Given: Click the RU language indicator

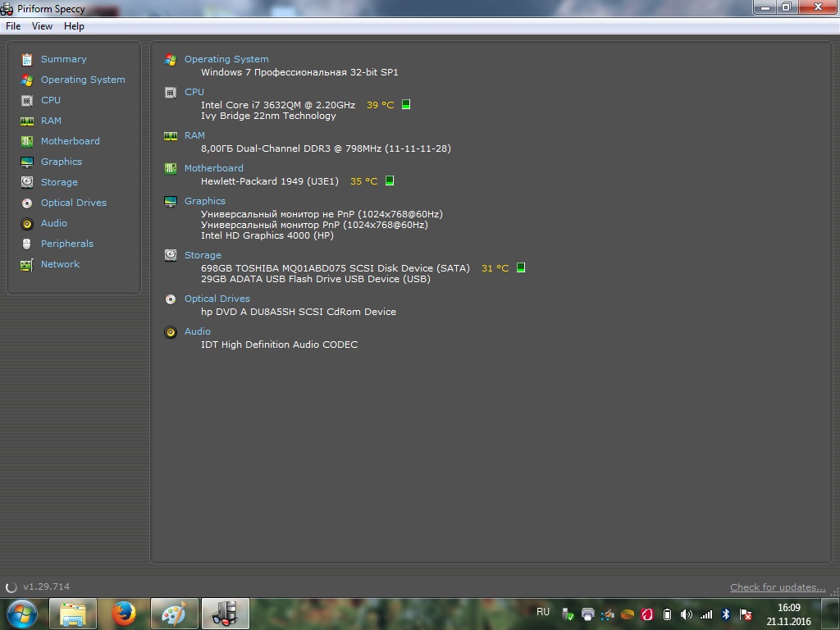Looking at the screenshot, I should pyautogui.click(x=543, y=612).
